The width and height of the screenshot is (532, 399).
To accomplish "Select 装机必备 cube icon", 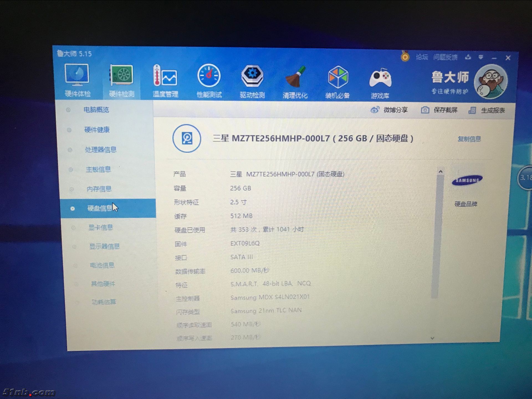I will point(338,78).
